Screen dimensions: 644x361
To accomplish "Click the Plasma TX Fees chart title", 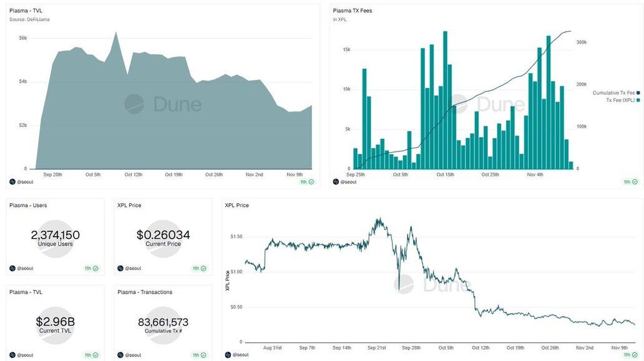I will 352,11.
